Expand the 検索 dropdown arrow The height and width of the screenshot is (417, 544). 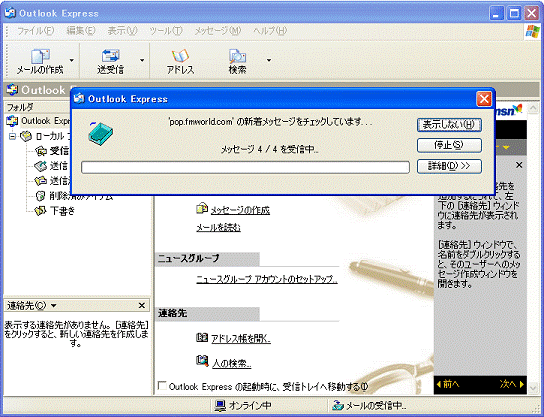269,60
